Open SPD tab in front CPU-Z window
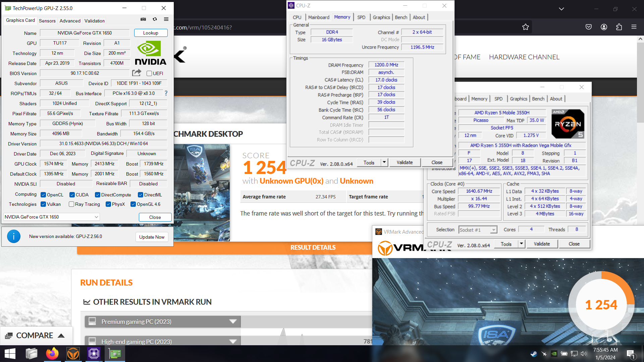This screenshot has height=362, width=644. (x=361, y=17)
